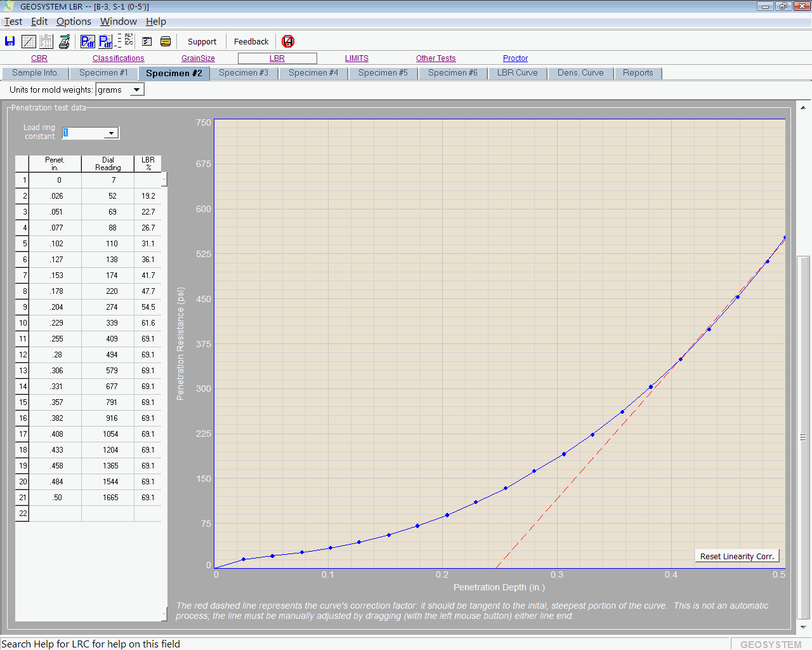
Task: Open the Options menu
Action: pos(74,22)
